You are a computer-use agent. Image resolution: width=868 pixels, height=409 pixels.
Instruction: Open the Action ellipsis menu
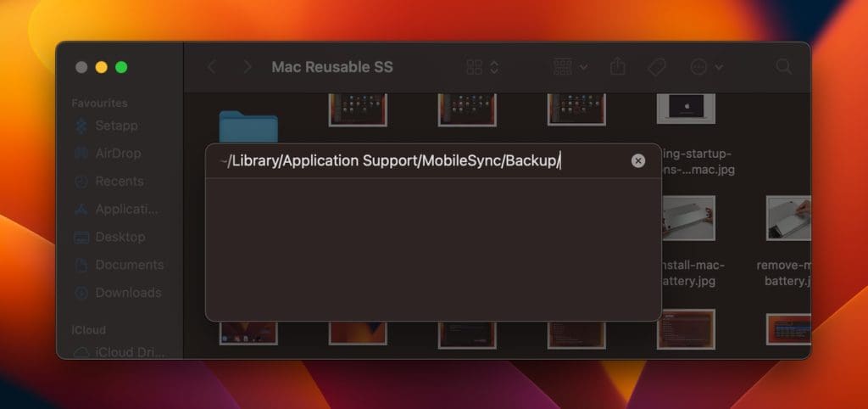706,68
